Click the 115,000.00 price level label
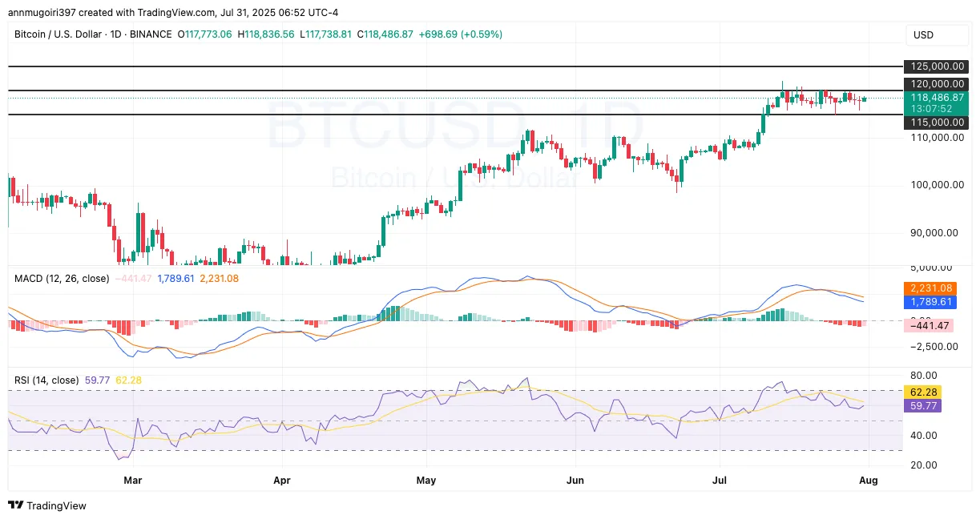Image resolution: width=980 pixels, height=519 pixels. point(936,123)
